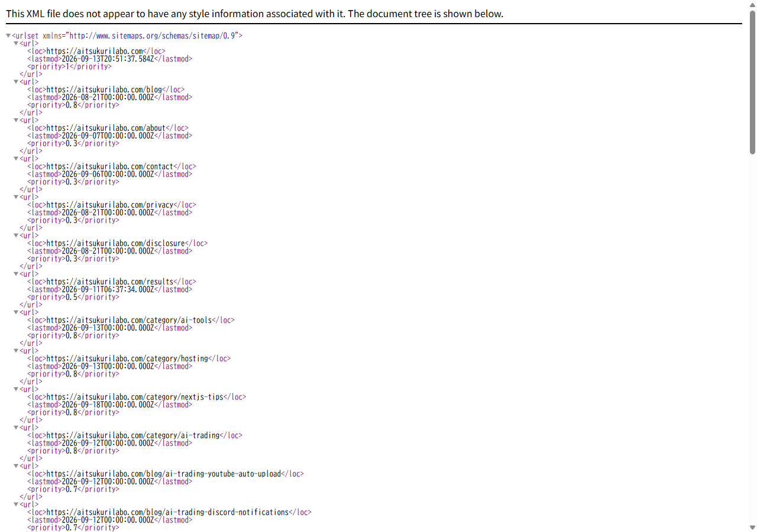This screenshot has width=757, height=532.
Task: Click the sitemaps.org xmlns schema URL
Action: click(153, 36)
